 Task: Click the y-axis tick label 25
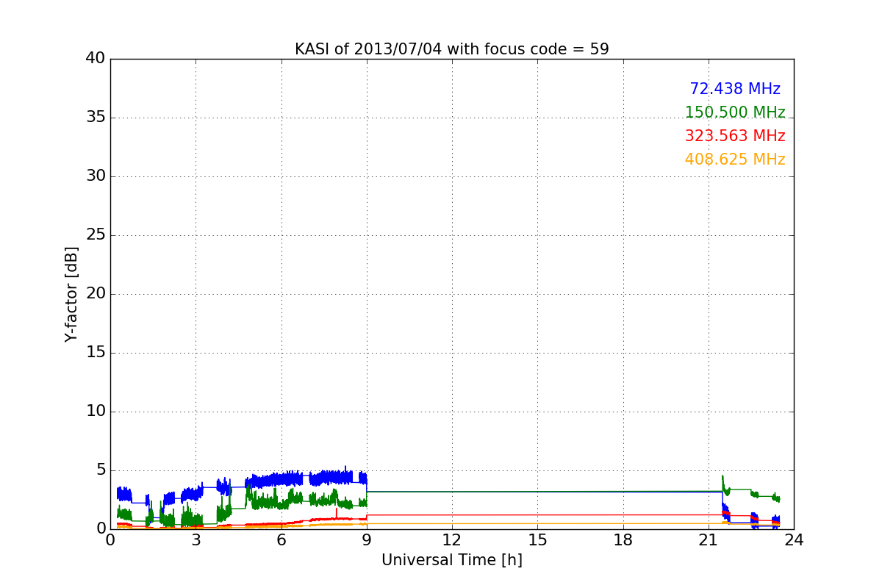point(96,235)
